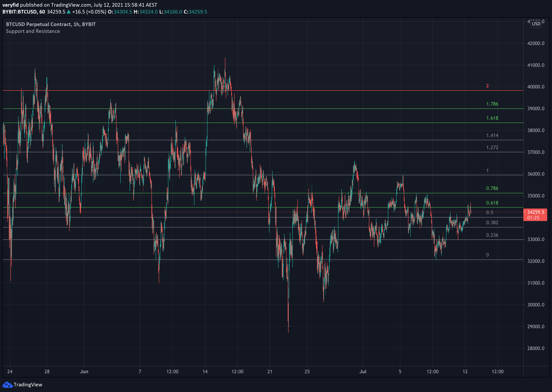Click the '5' date label on time axis

[400, 371]
